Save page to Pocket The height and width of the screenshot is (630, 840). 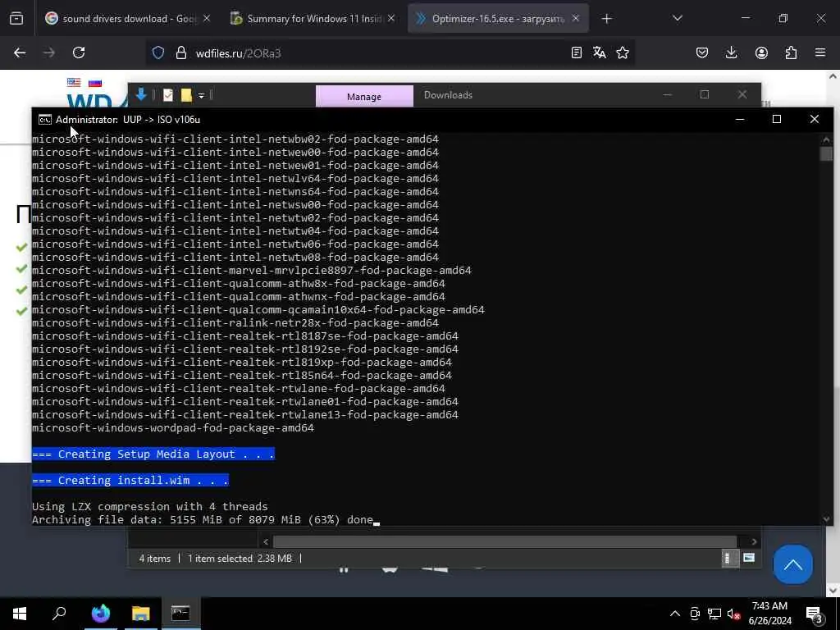tap(702, 52)
